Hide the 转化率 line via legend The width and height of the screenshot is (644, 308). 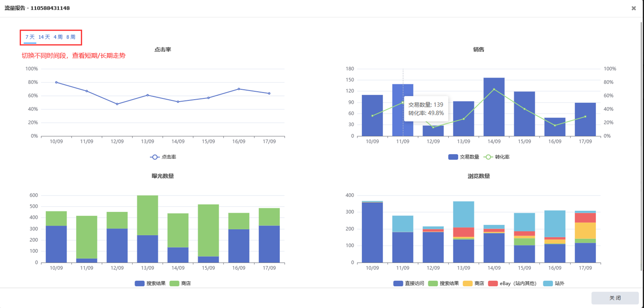pyautogui.click(x=497, y=157)
